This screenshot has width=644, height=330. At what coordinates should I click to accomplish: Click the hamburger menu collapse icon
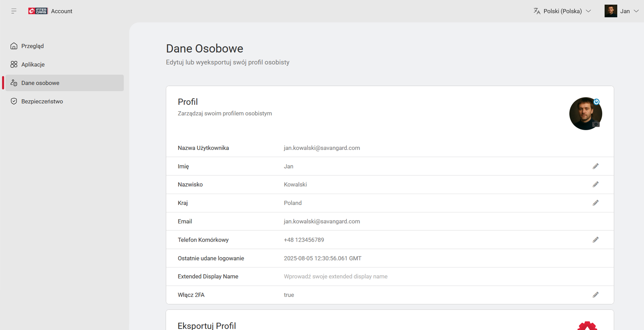point(14,11)
